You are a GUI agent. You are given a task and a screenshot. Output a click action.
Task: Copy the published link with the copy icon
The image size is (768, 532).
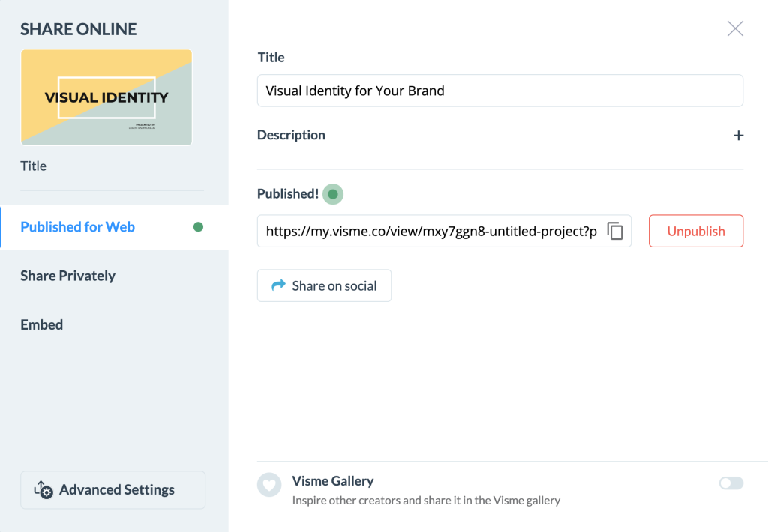coord(615,231)
